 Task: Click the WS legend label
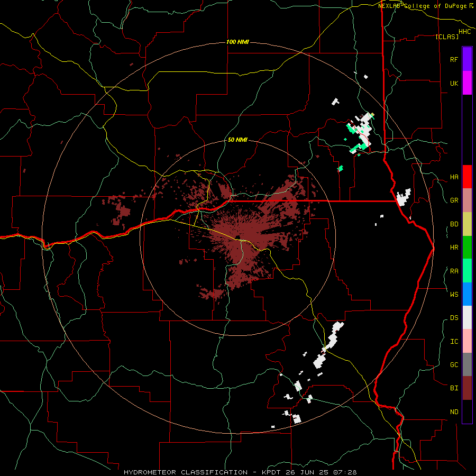[454, 294]
